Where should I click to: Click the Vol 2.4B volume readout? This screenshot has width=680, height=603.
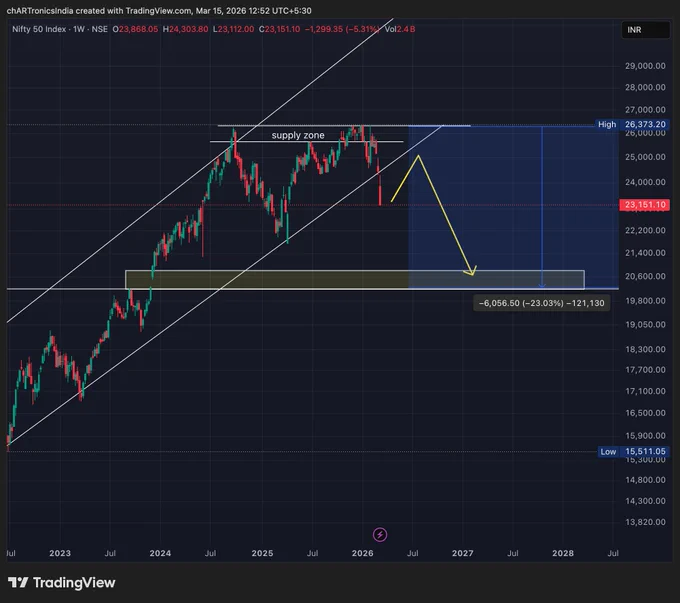[x=400, y=29]
